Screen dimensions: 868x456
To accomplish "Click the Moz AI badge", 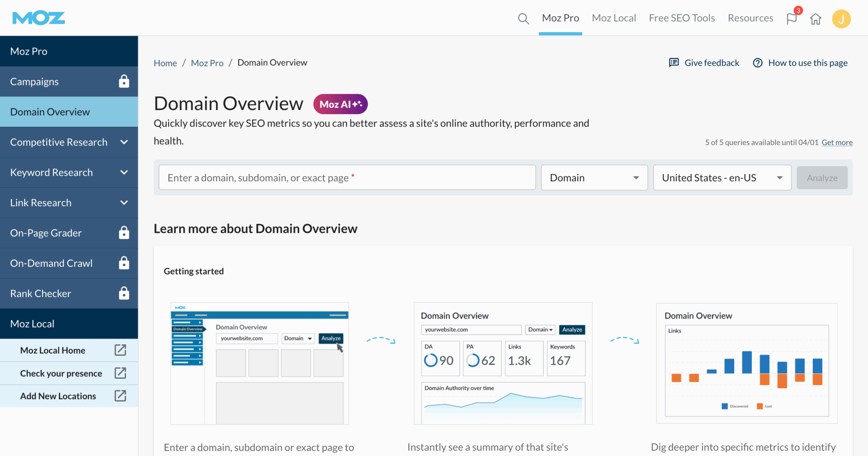I will click(x=340, y=104).
